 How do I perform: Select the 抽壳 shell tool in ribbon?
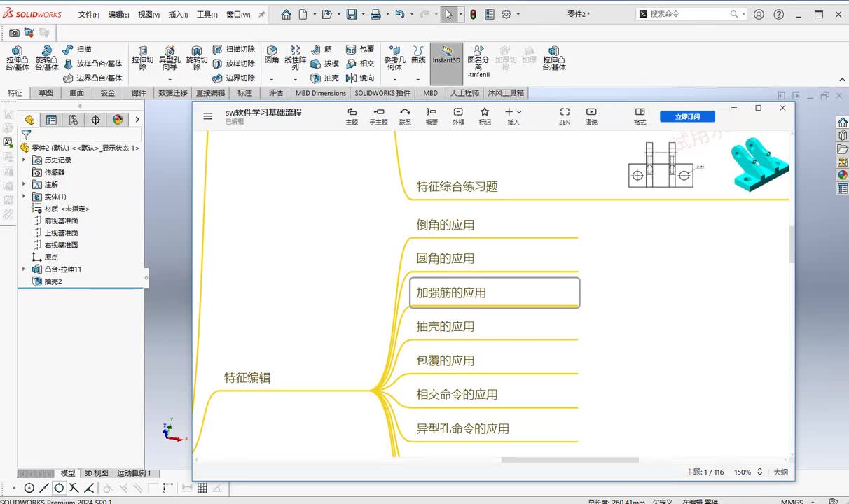click(x=324, y=78)
